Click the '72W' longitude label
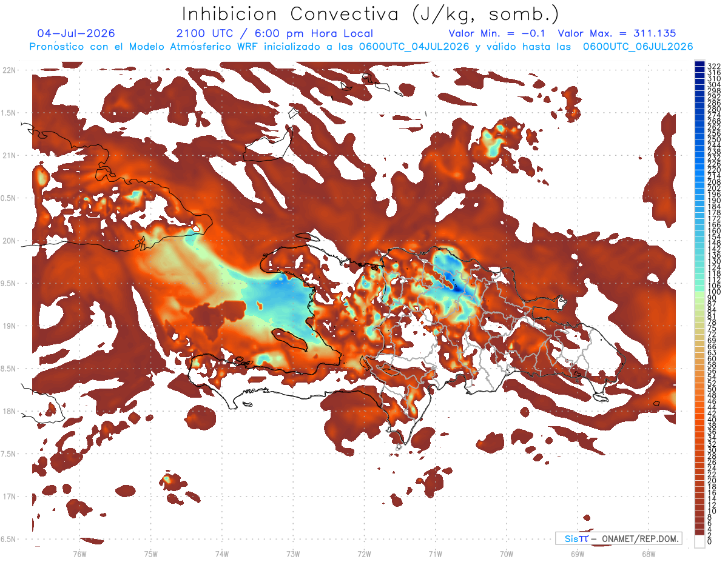 click(364, 554)
